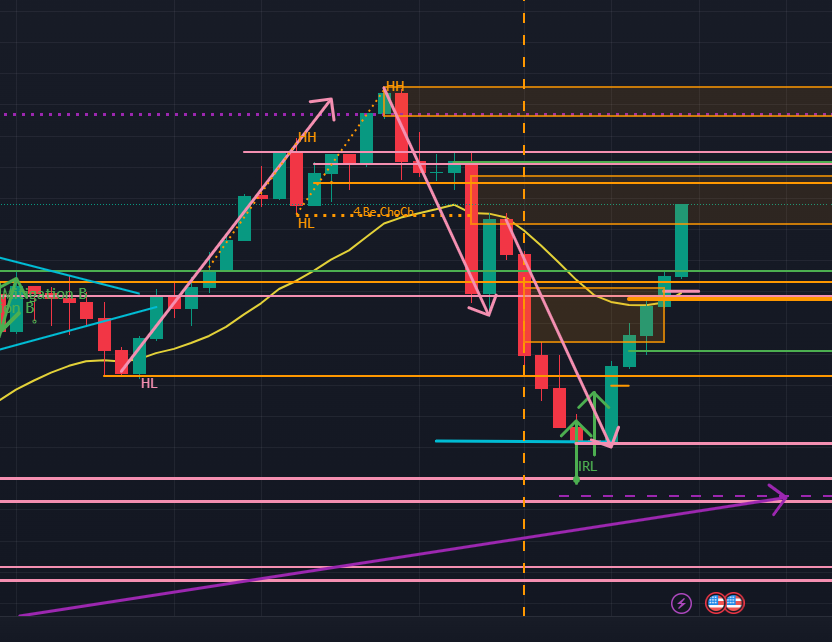Select the pink down arrowhead below ChoCh
The height and width of the screenshot is (642, 832).
click(484, 308)
